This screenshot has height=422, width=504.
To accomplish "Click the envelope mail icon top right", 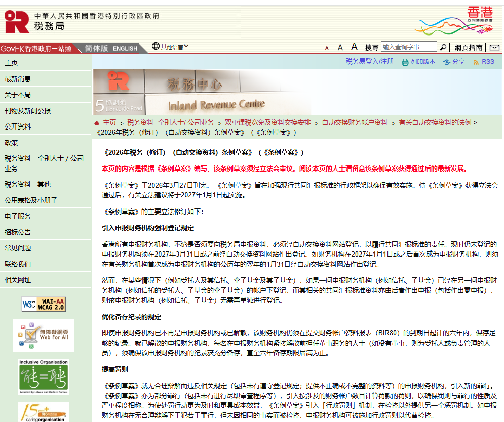I will click(495, 47).
